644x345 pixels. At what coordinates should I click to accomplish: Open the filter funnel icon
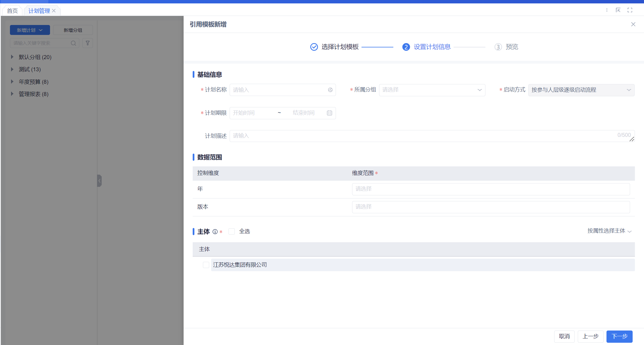(x=88, y=43)
